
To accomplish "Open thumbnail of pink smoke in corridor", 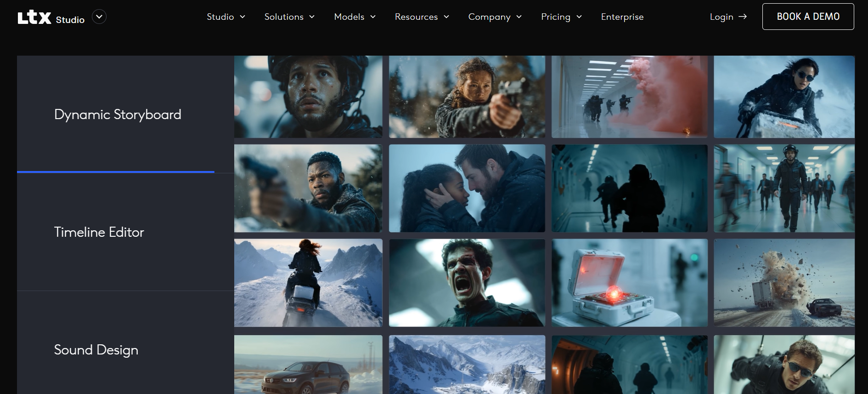I will [x=630, y=97].
